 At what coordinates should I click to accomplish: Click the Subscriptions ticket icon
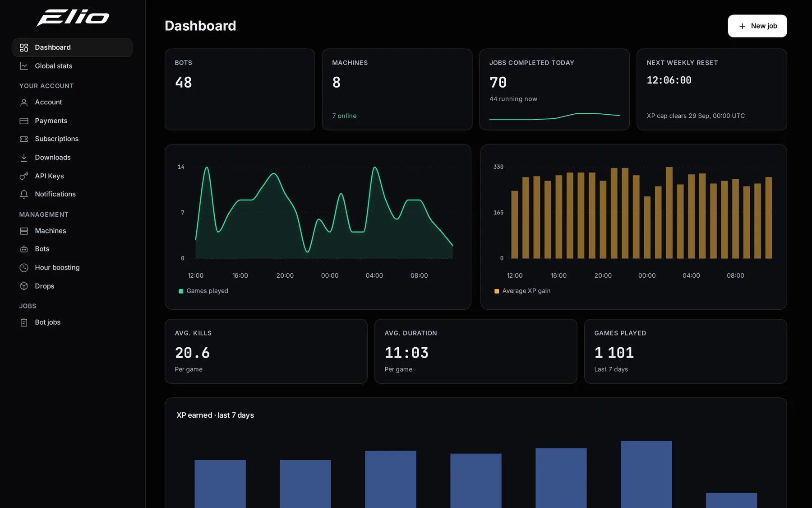click(x=24, y=139)
